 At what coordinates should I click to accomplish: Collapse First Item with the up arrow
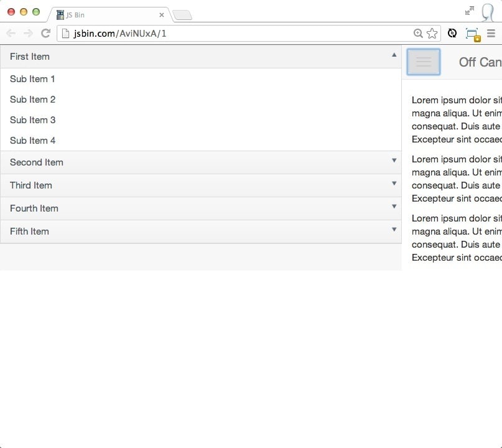(394, 55)
